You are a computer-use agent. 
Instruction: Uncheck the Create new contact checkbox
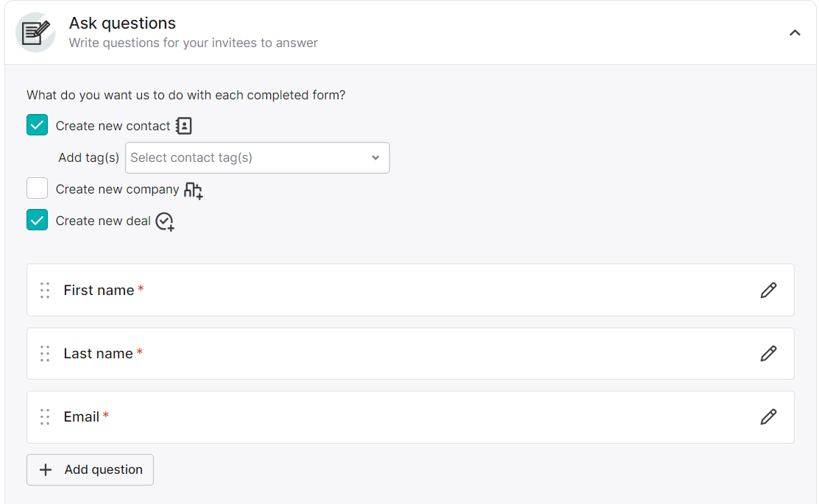[x=37, y=125]
